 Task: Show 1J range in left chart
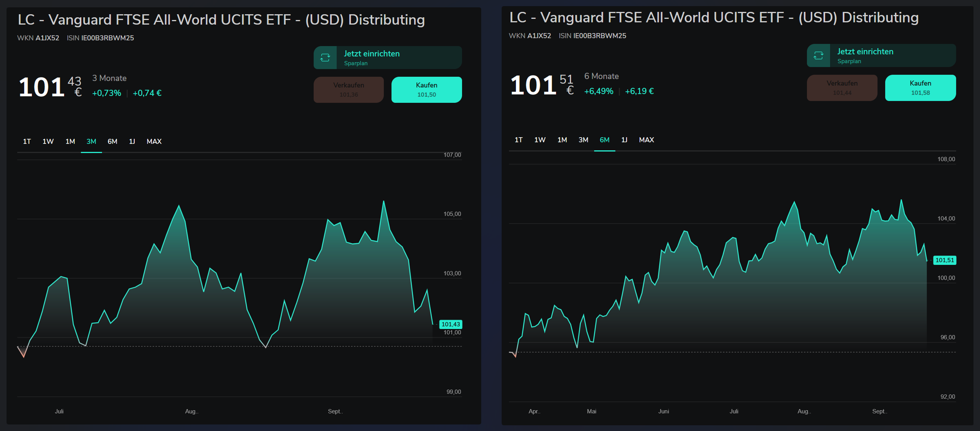click(x=132, y=142)
